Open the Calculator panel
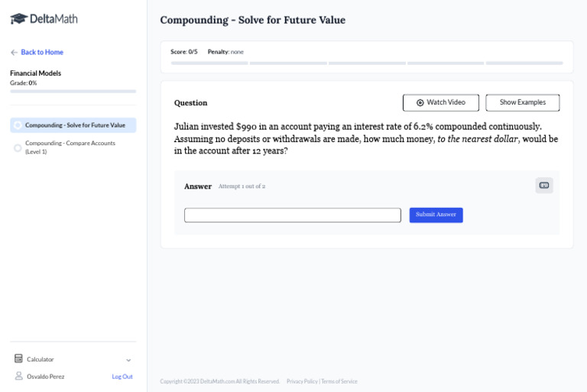The width and height of the screenshot is (587, 392). [x=41, y=359]
